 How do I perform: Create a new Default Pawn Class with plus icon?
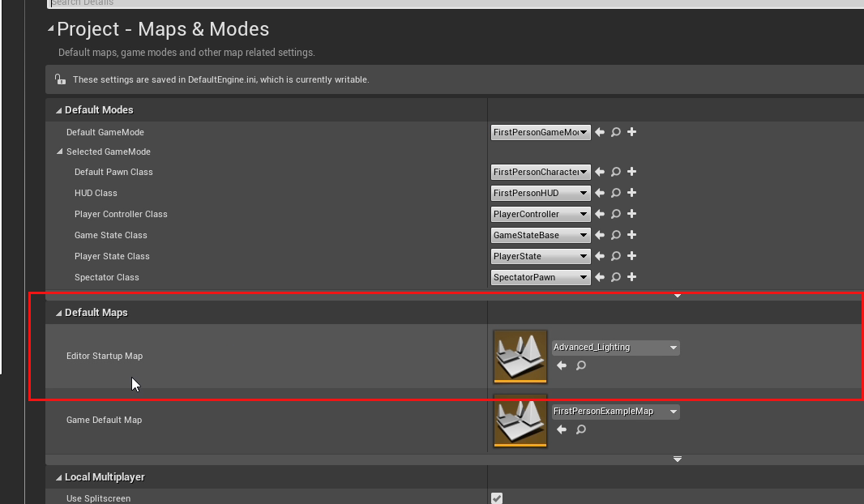click(x=631, y=172)
